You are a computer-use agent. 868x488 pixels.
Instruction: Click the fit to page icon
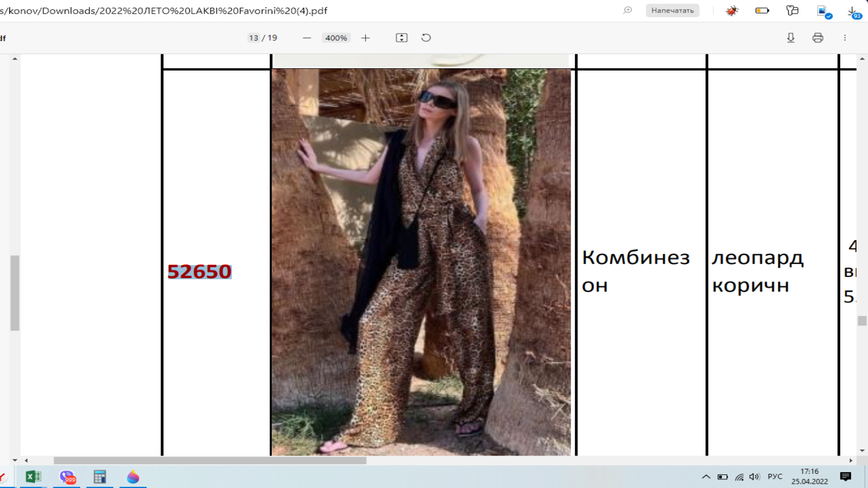click(401, 37)
